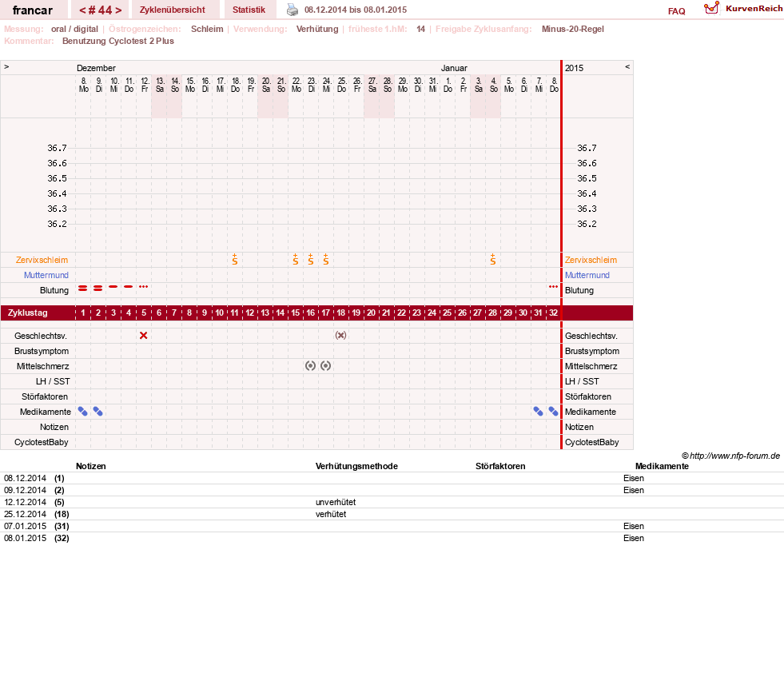Image resolution: width=784 pixels, height=689 pixels.
Task: Click the Zyklustag label
Action: tap(28, 313)
